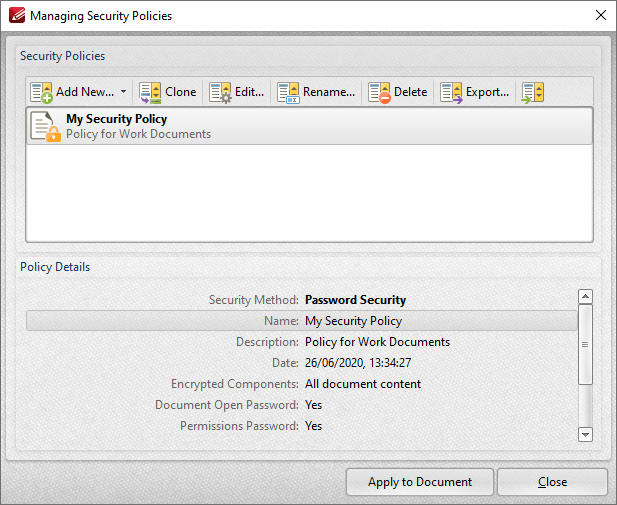Click the locked document policy icon
Screen dimensions: 617x505
pyautogui.click(x=45, y=126)
